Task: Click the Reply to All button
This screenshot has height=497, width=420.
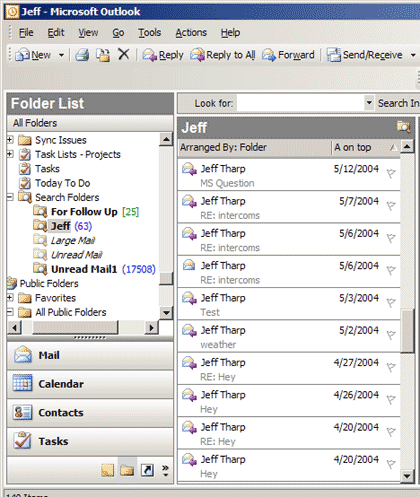Action: click(223, 55)
